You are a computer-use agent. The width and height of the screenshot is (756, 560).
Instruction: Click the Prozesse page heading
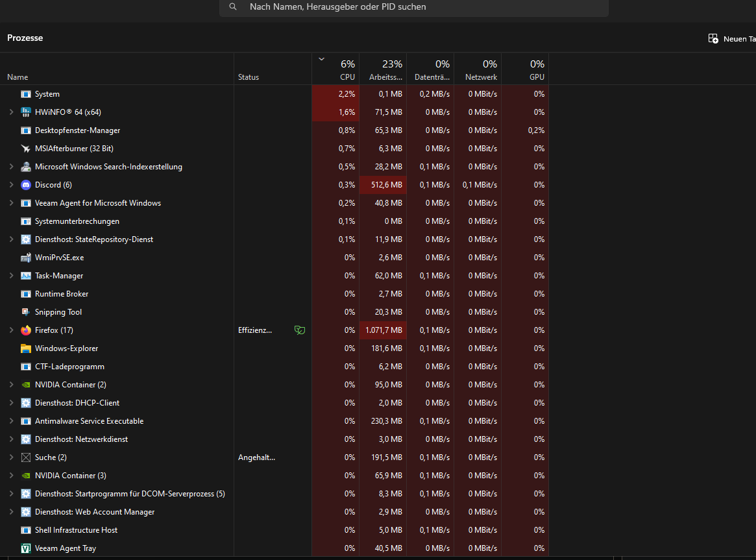(x=25, y=38)
